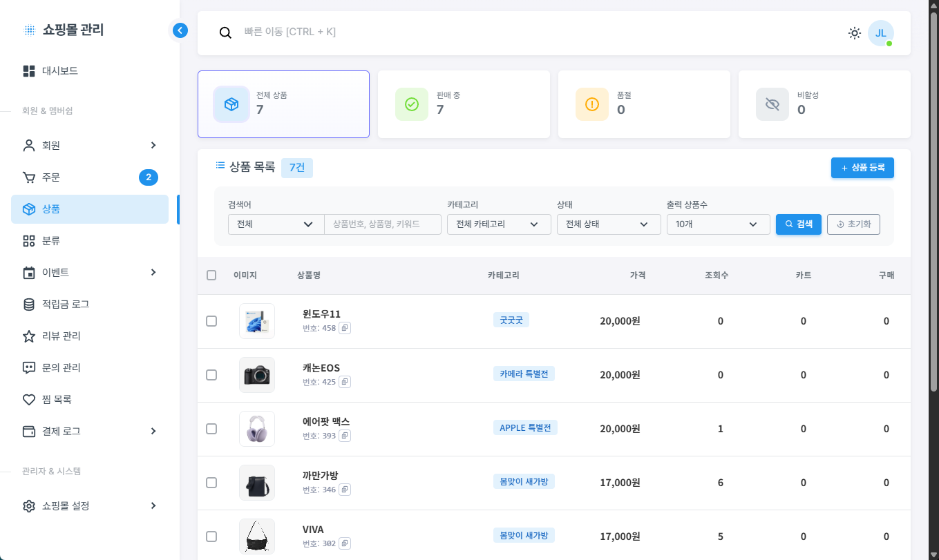Click the 비활성 hidden-eye card icon
939x560 pixels.
tap(772, 104)
